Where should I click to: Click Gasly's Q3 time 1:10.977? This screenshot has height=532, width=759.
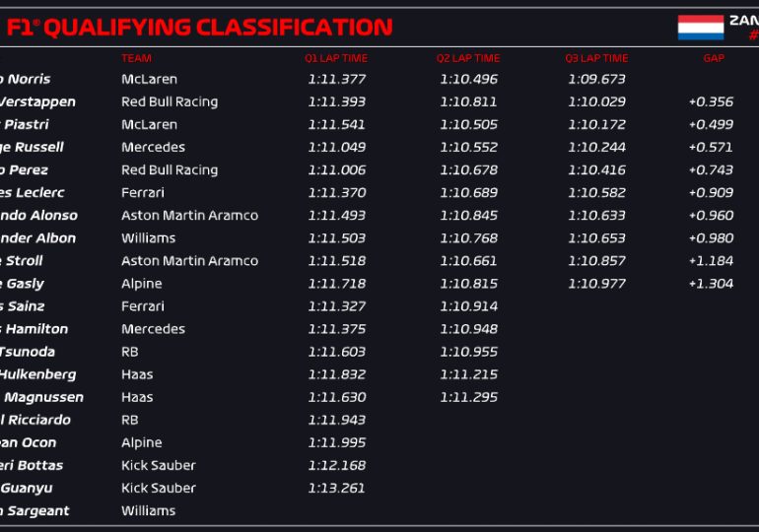click(x=596, y=283)
